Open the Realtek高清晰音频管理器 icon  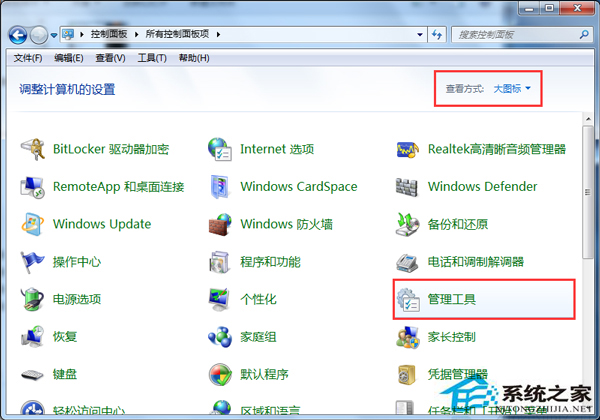(409, 149)
